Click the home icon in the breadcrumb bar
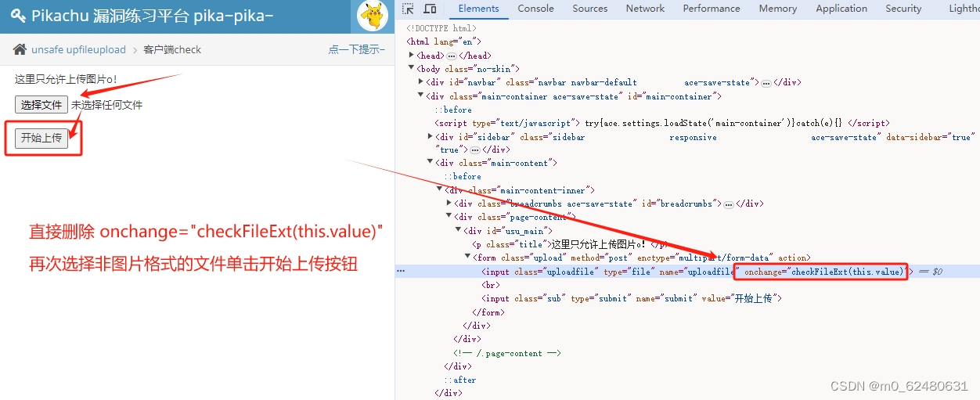 [x=20, y=49]
